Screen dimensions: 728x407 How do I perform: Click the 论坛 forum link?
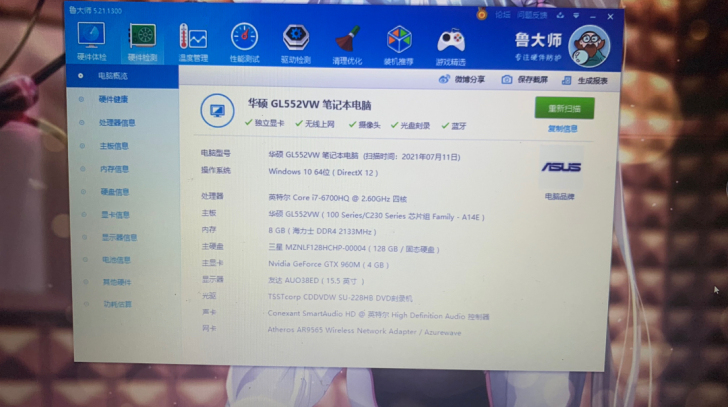(502, 15)
